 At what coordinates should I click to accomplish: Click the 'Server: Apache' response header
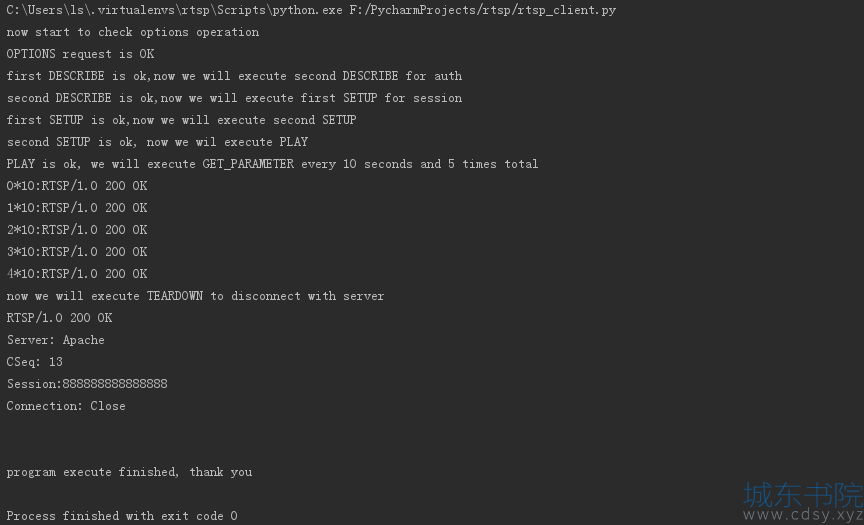click(55, 340)
